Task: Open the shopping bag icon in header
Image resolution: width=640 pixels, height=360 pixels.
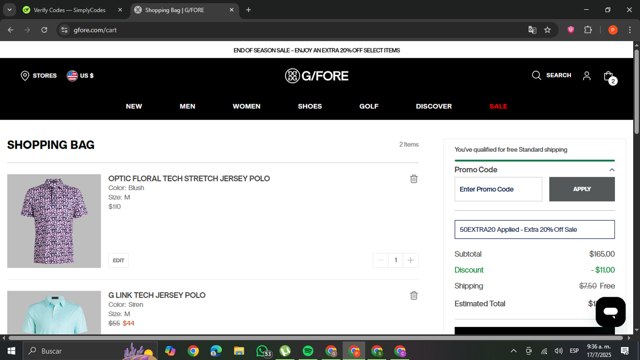Action: (609, 77)
